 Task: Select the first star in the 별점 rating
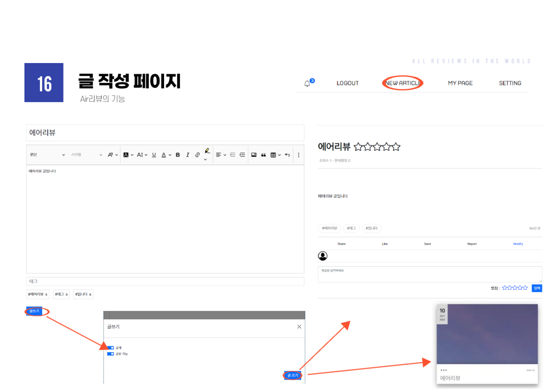tap(504, 288)
